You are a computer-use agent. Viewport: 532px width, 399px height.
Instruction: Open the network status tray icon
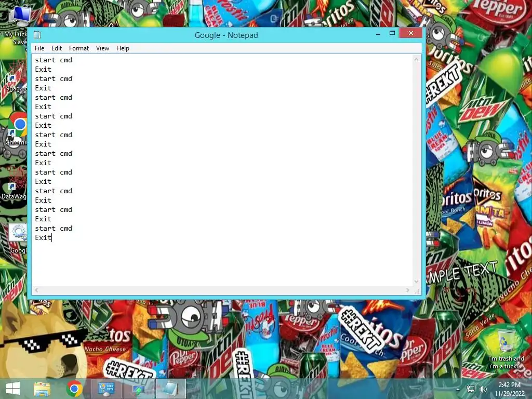coord(471,389)
